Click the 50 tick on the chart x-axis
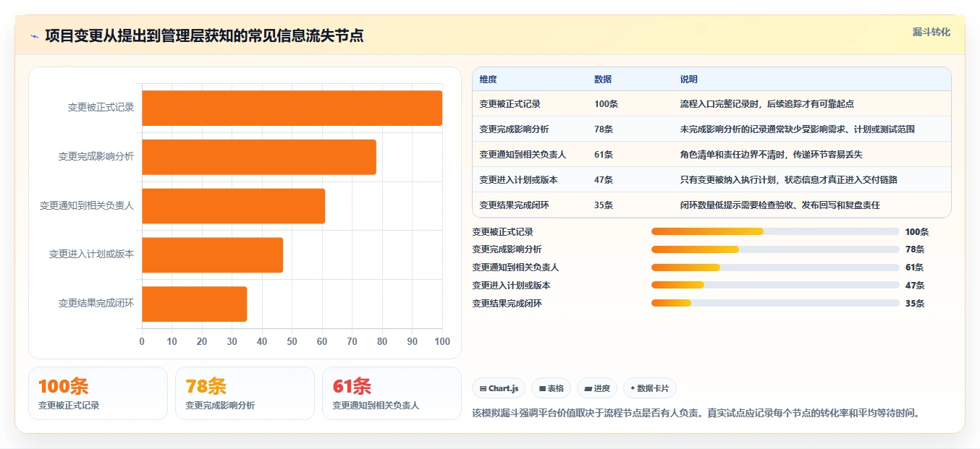Image resolution: width=980 pixels, height=449 pixels. (292, 341)
